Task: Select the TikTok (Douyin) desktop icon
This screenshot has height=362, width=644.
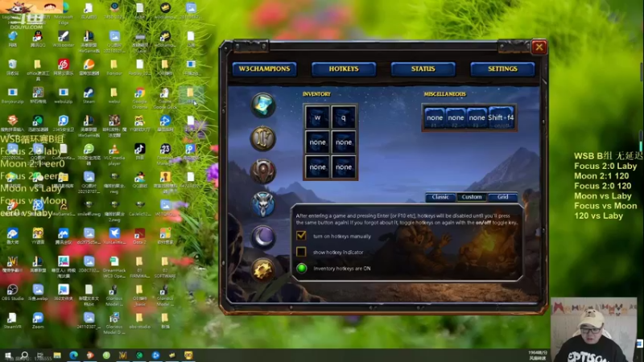Action: click(139, 151)
